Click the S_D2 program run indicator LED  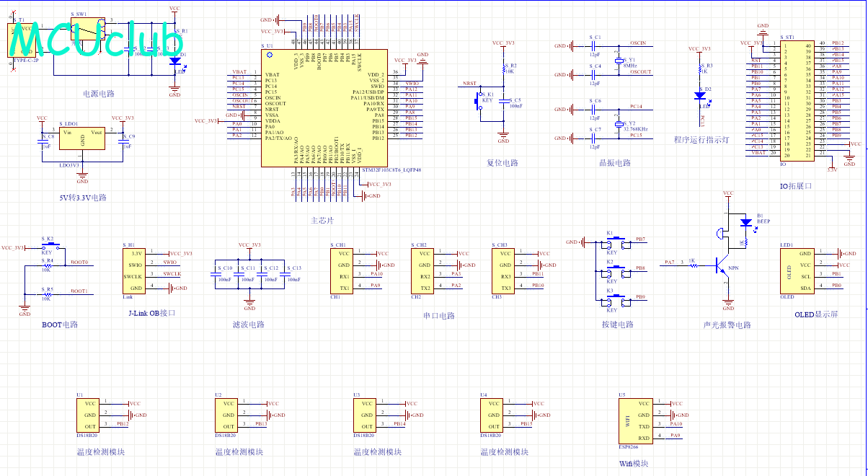coord(699,95)
